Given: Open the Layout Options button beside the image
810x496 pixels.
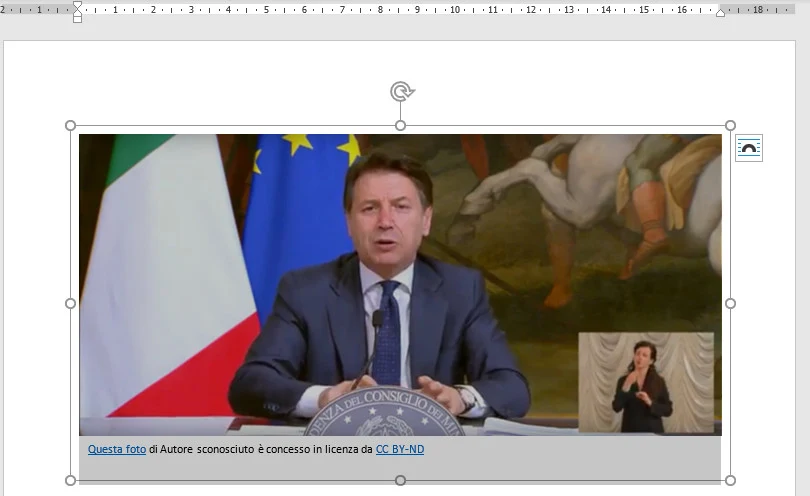Looking at the screenshot, I should tap(748, 148).
